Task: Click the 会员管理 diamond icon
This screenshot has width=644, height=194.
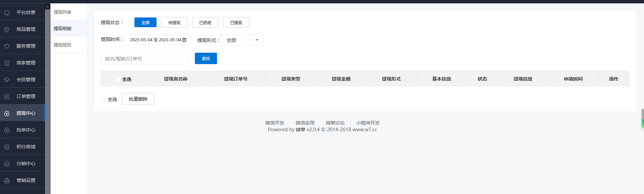Action: pyautogui.click(x=7, y=80)
